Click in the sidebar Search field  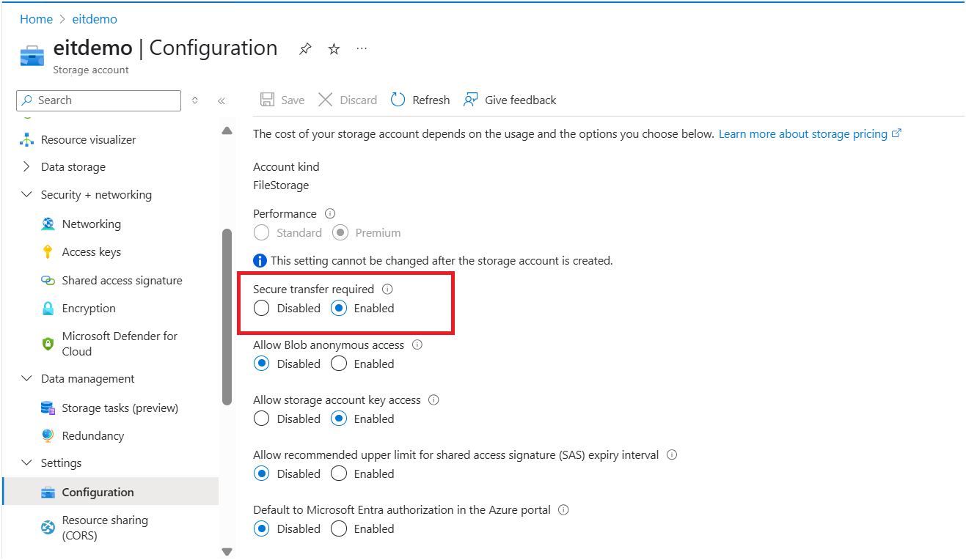[98, 100]
